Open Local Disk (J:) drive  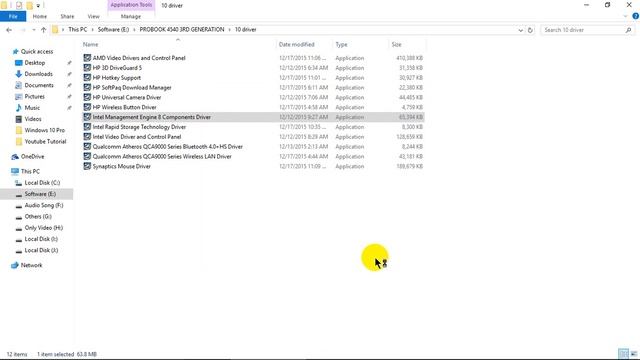coord(41,250)
